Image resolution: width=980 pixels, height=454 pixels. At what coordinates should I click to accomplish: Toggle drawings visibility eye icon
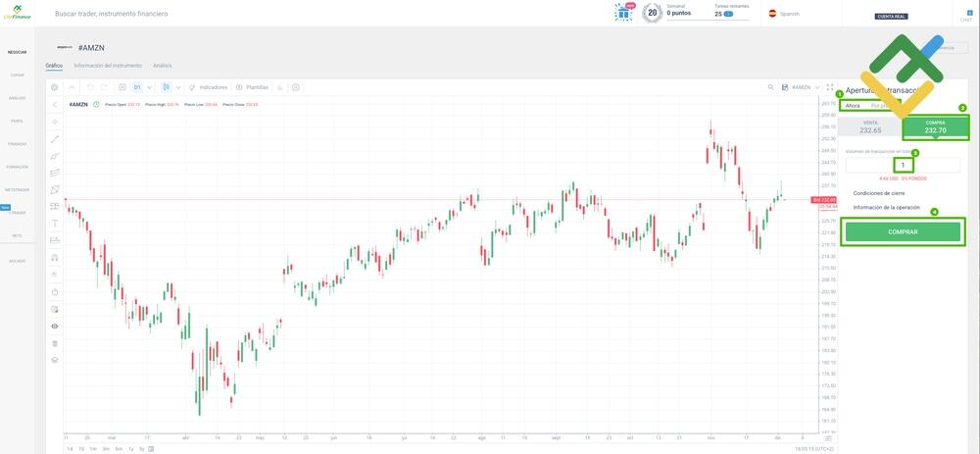pyautogui.click(x=54, y=326)
